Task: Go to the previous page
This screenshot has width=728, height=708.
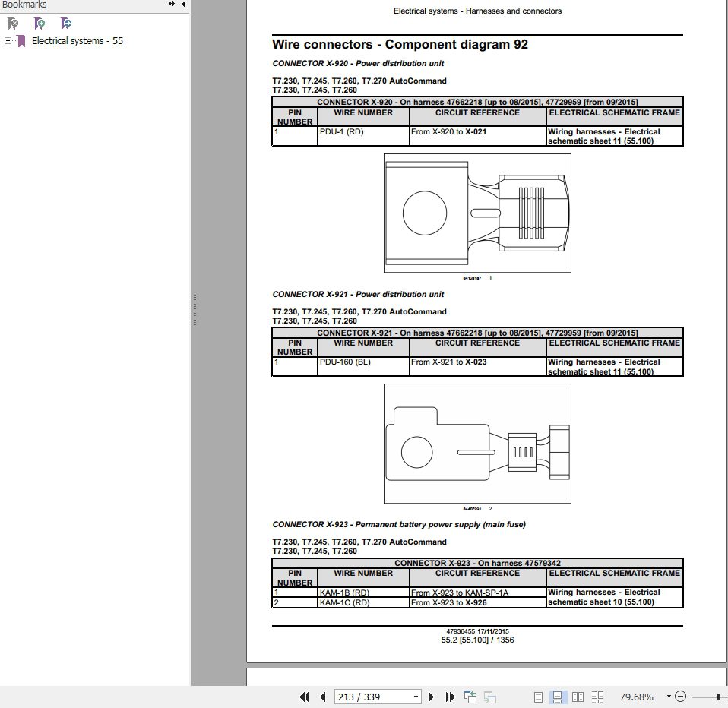Action: coord(323,697)
